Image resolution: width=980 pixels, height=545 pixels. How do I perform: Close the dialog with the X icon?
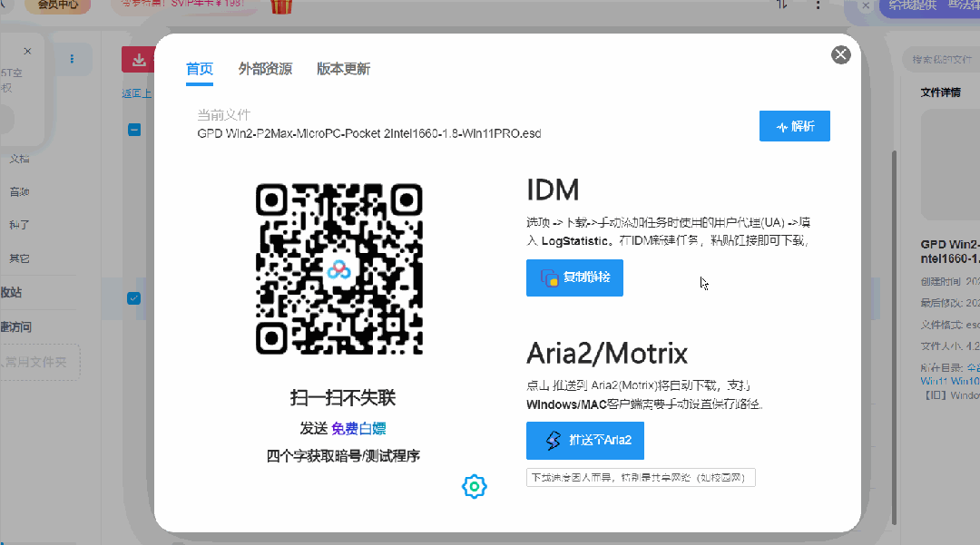pos(840,55)
